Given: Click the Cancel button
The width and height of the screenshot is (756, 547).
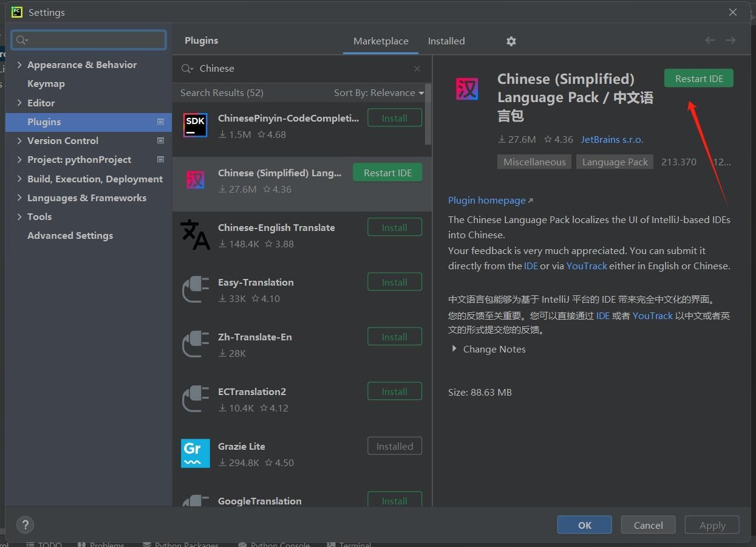Looking at the screenshot, I should click(649, 525).
